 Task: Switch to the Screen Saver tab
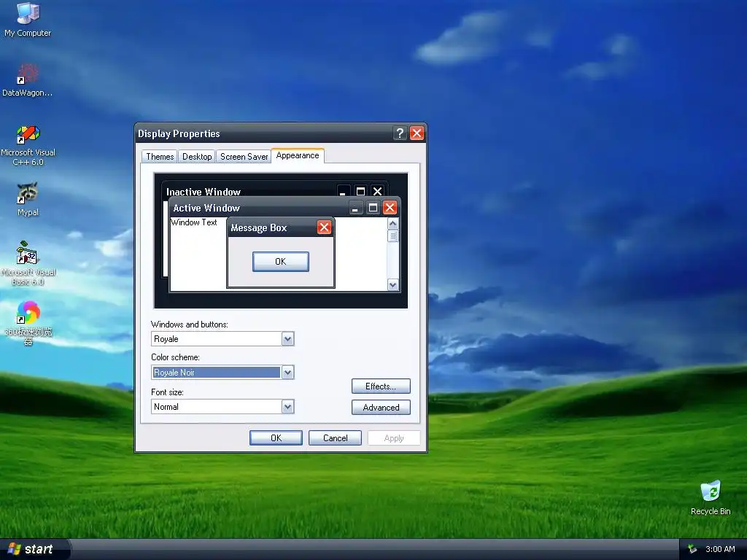pos(244,157)
